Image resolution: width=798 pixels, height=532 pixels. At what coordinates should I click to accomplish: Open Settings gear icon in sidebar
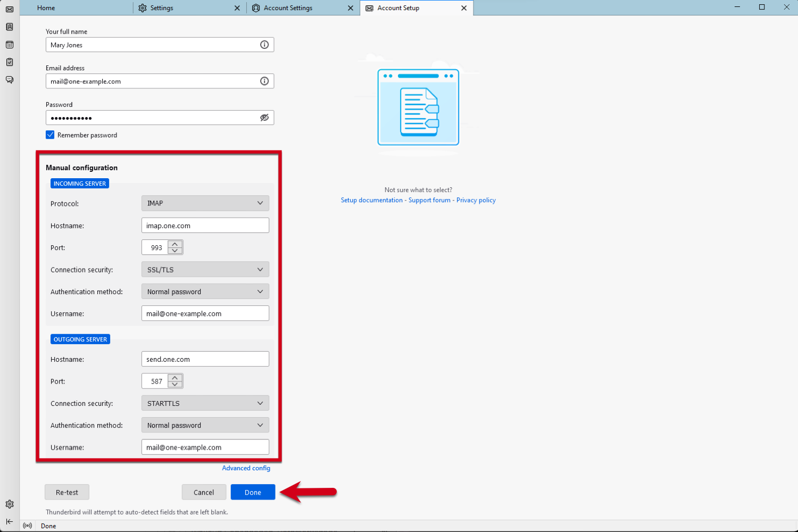[x=10, y=504]
